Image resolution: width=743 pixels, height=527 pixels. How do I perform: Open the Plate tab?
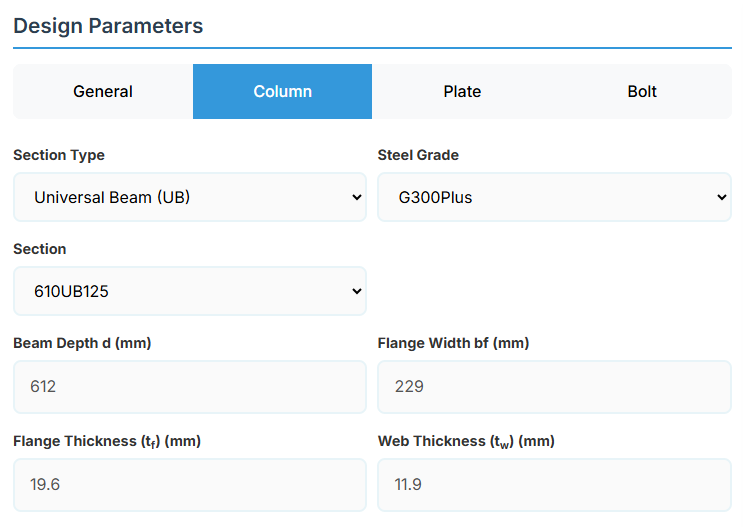462,92
